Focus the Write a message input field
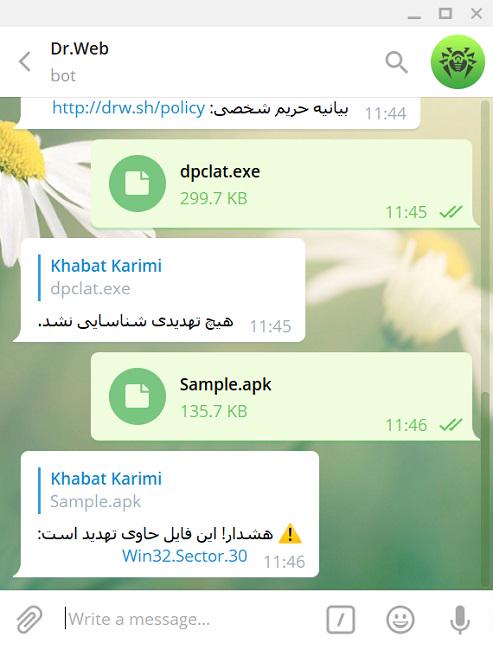 pos(191,619)
